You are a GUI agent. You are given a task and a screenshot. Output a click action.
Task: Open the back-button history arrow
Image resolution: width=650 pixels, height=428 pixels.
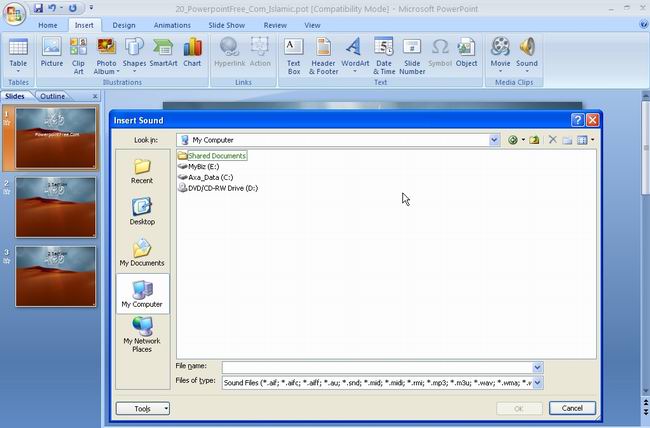coord(523,140)
